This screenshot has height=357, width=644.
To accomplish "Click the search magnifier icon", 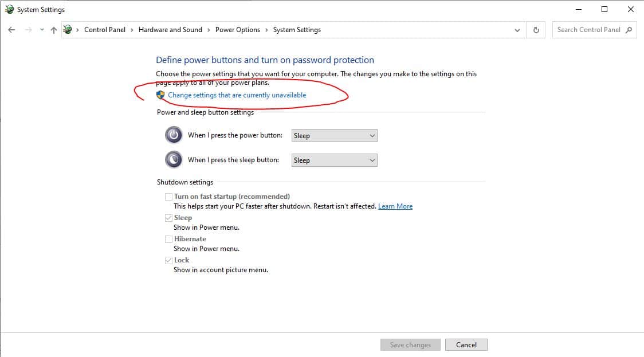I will coord(629,30).
